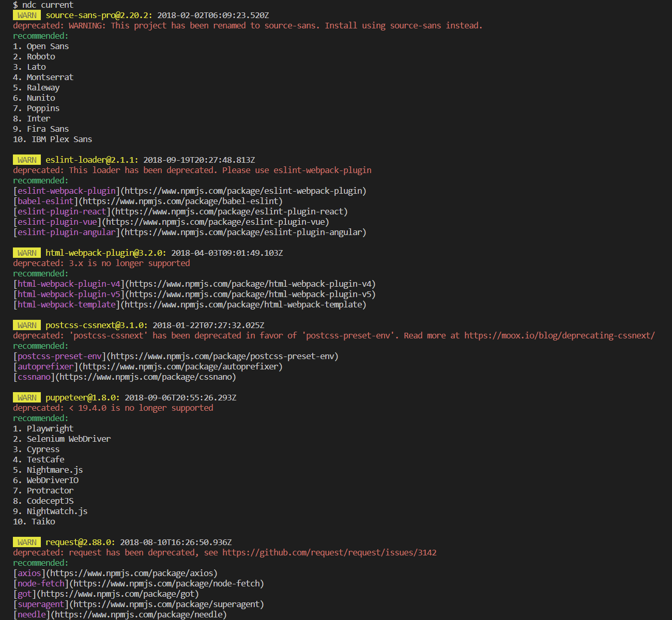The height and width of the screenshot is (620, 672).
Task: Click the postcss-cssnext@3.1.0 package name
Action: coord(97,326)
